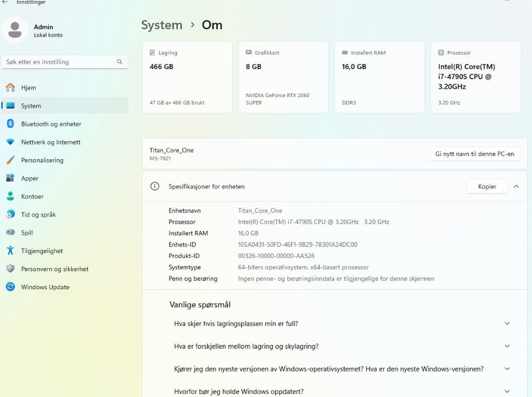Screen dimensions: 532x397
Task: Open the Installert RAM 16,0 GB card
Action: coord(380,78)
